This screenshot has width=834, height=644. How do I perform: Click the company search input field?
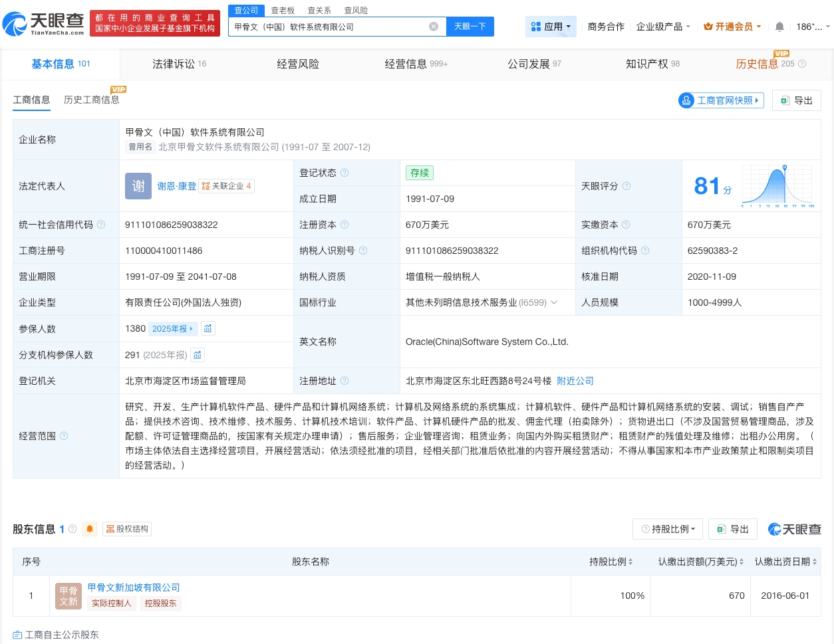(x=329, y=27)
